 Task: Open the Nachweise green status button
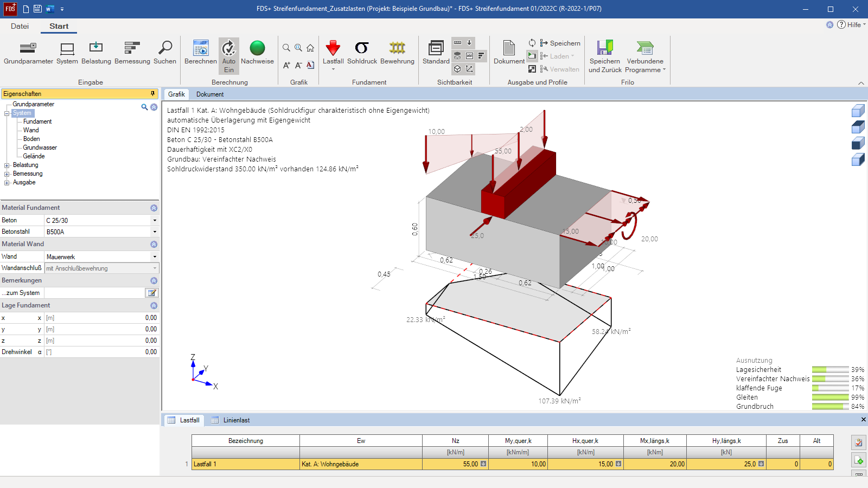tap(257, 53)
